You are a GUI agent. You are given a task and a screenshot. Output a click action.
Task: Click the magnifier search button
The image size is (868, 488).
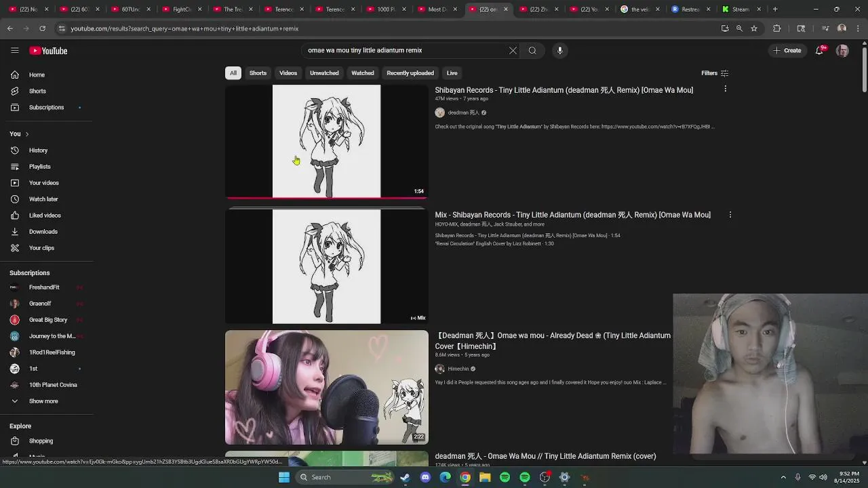coord(532,50)
